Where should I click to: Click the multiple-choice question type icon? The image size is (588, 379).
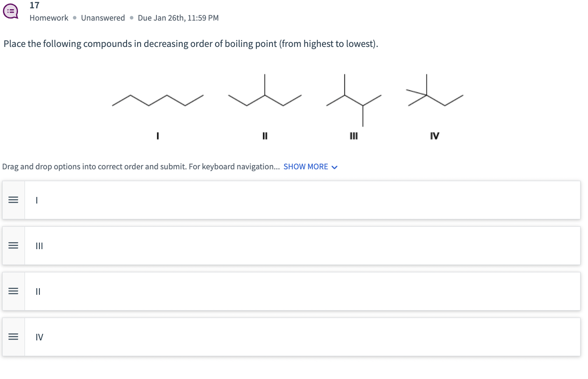10,11
